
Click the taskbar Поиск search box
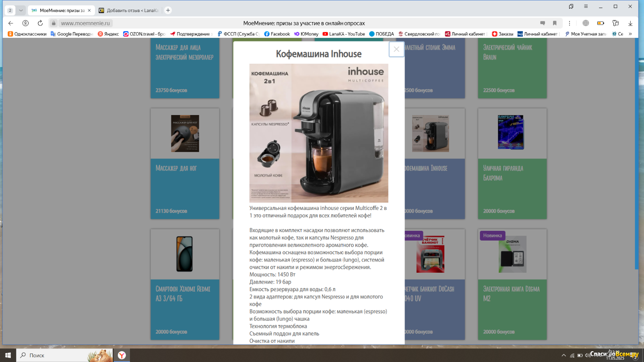click(x=64, y=355)
